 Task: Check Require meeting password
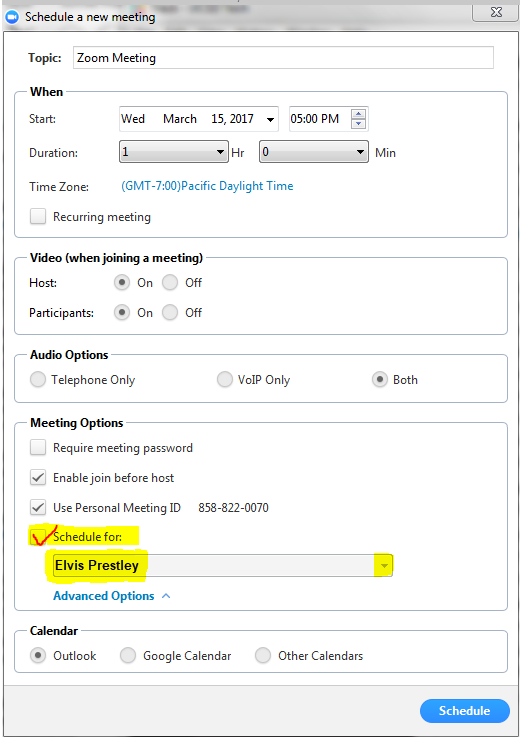coord(38,447)
